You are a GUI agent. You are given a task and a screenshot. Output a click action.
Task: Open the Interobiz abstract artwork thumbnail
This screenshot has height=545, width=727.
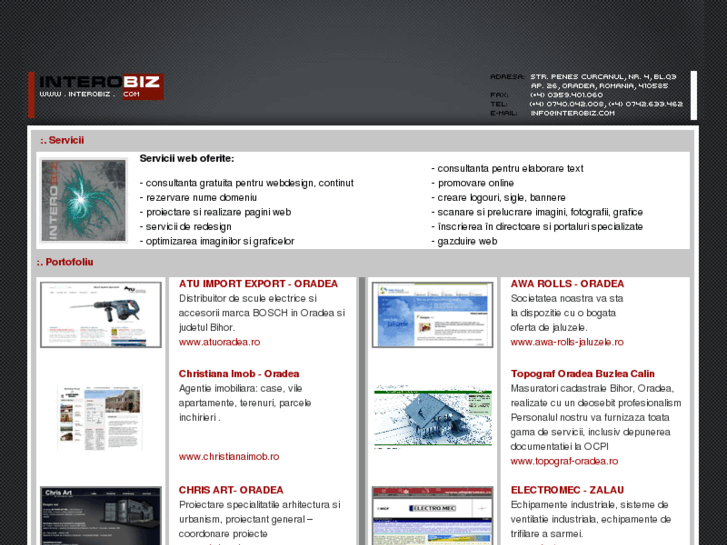pos(83,200)
